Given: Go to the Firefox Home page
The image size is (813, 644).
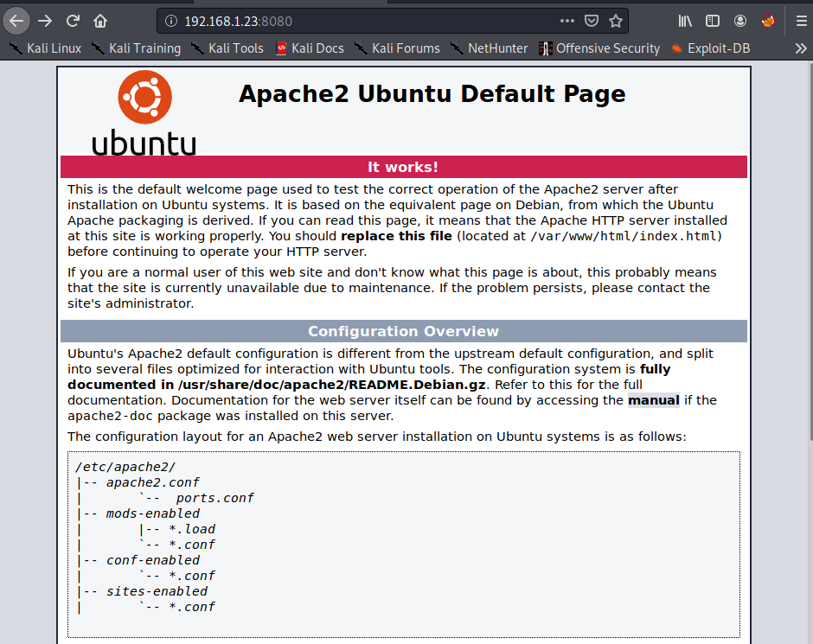Looking at the screenshot, I should (x=100, y=21).
